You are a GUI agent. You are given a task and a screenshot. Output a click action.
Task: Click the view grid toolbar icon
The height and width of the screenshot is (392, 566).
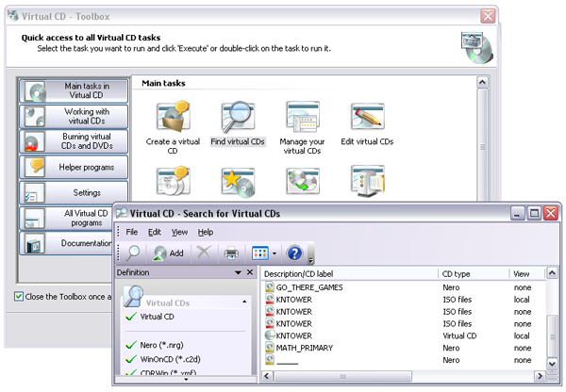[x=260, y=253]
